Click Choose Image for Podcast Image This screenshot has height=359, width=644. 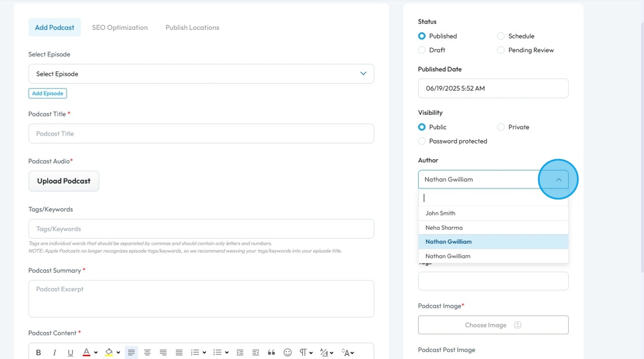[x=493, y=325]
